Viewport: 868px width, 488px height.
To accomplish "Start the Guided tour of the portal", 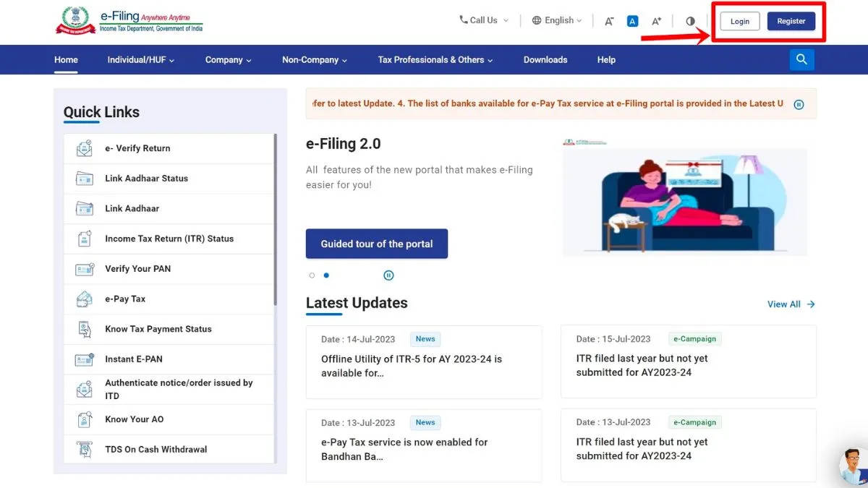I will [377, 244].
